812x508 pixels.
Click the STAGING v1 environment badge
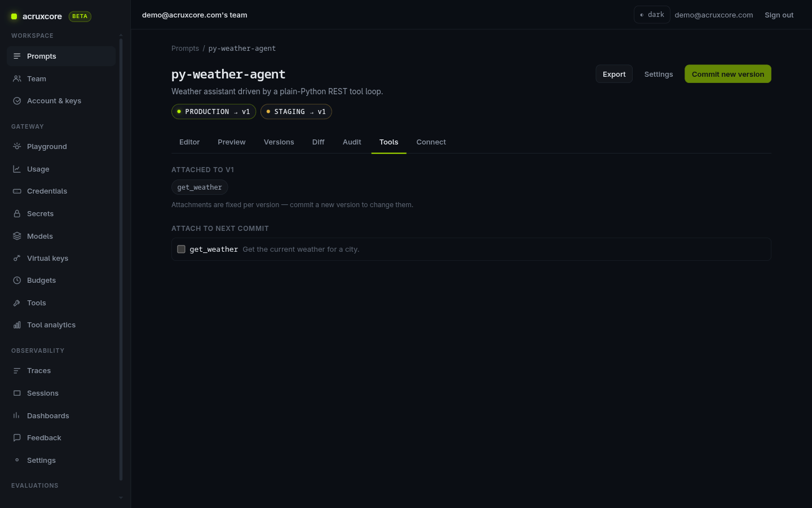(296, 112)
